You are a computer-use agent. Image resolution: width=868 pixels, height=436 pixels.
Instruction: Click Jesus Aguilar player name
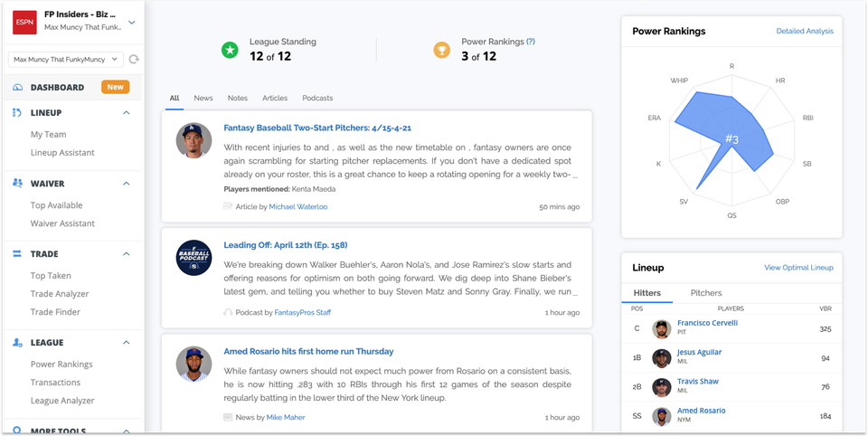coord(699,353)
